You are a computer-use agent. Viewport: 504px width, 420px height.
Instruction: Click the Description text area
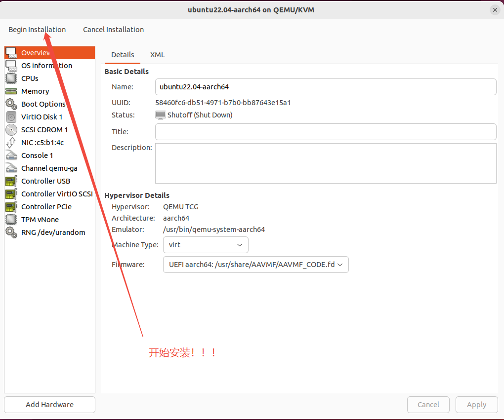(x=326, y=163)
